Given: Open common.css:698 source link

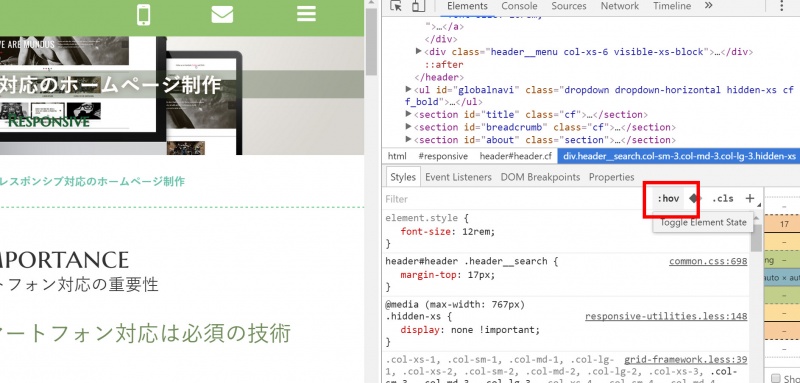Looking at the screenshot, I should [708, 262].
